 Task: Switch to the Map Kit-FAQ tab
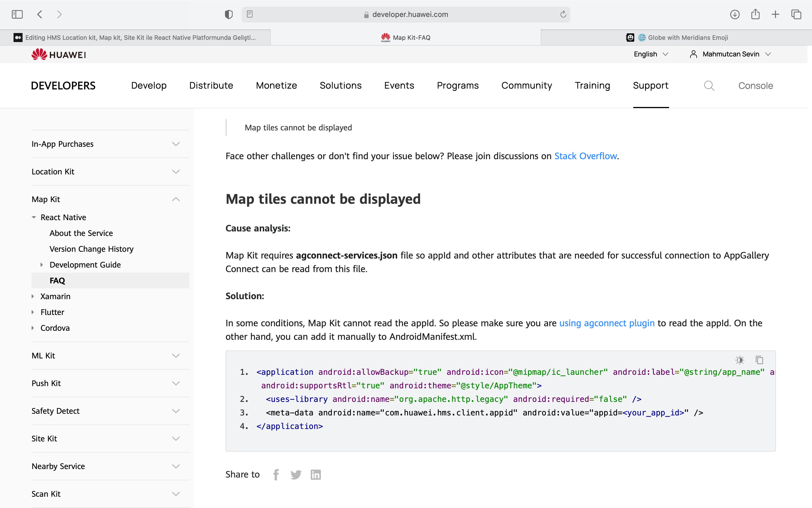tap(406, 37)
